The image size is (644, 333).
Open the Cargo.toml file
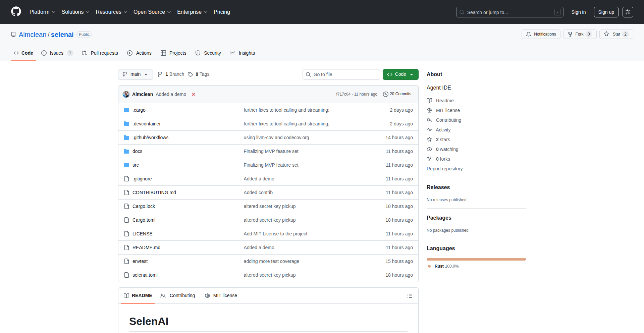click(144, 220)
